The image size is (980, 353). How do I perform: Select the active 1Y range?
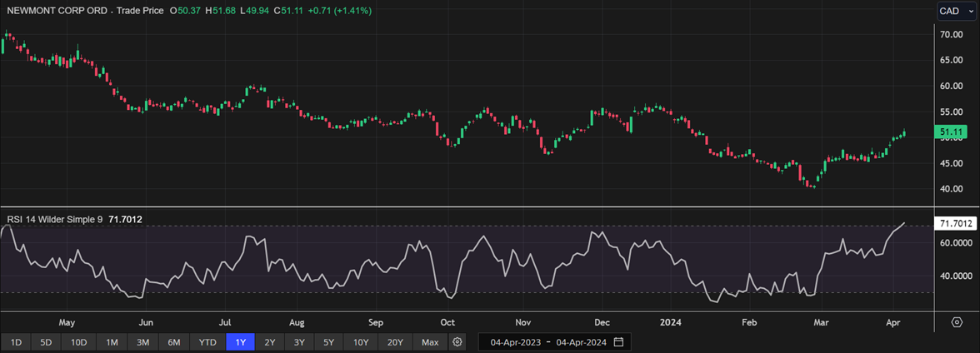241,342
